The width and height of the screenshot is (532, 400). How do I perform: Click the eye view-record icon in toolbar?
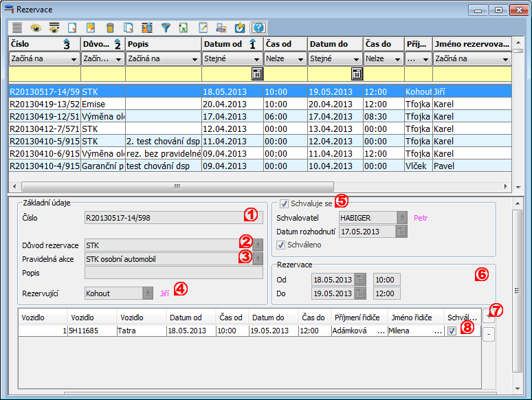[x=35, y=28]
